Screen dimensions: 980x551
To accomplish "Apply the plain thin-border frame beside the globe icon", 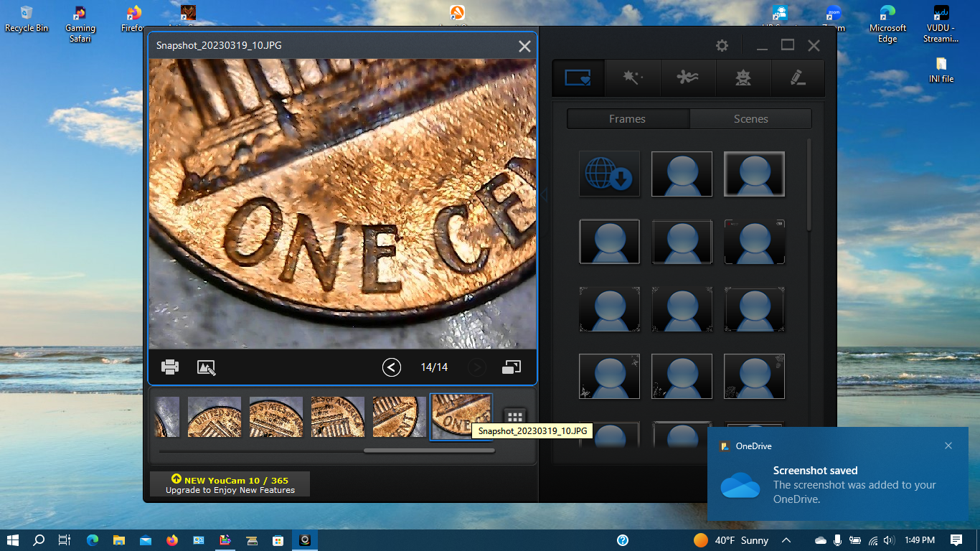I will point(682,174).
